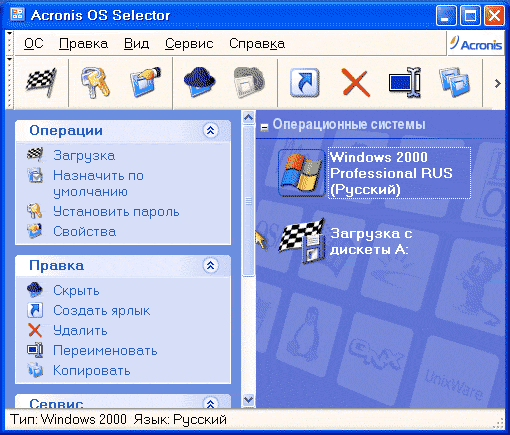Viewport: 510px width, 435px height.
Task: Click the menu bar grip handle
Action: tap(9, 43)
